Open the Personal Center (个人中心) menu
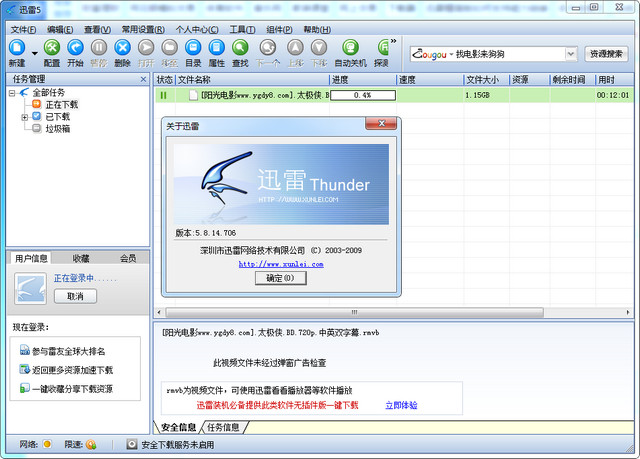640x459 pixels. click(197, 29)
